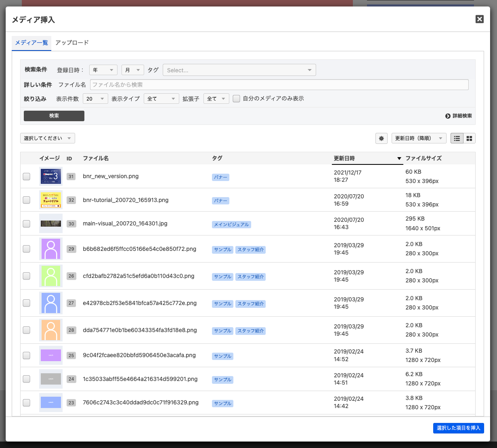497x448 pixels.
Task: Click the メインビジュアル tag badge
Action: (x=231, y=224)
